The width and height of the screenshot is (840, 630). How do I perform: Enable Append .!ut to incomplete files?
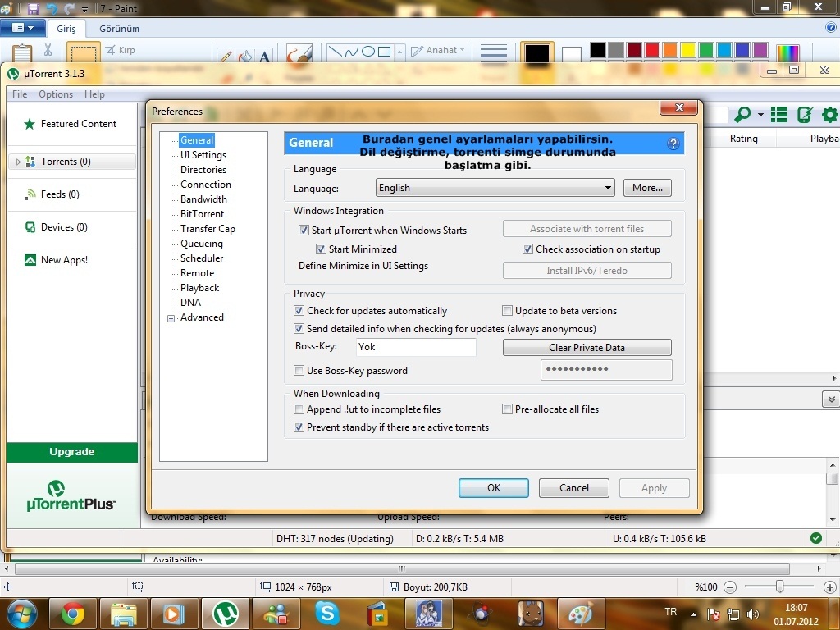pyautogui.click(x=299, y=409)
